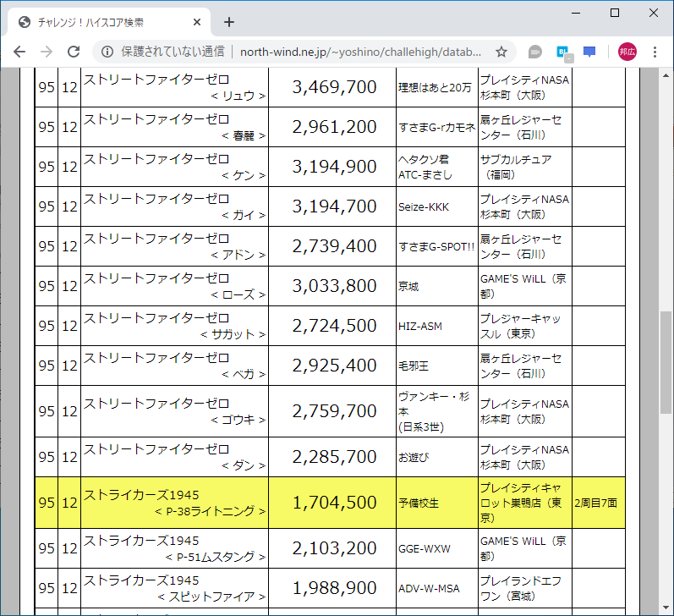Open the blue BL extension icon

pos(563,53)
